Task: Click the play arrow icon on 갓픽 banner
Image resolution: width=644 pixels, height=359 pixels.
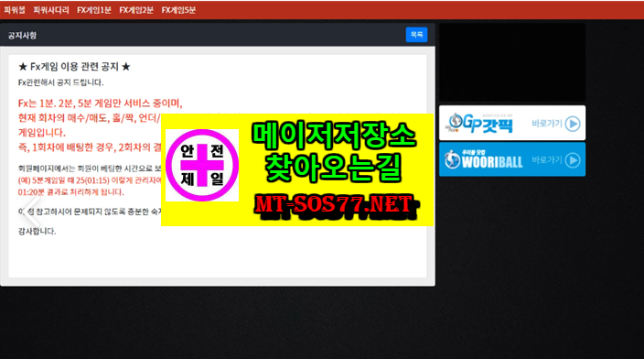Action: [x=573, y=124]
